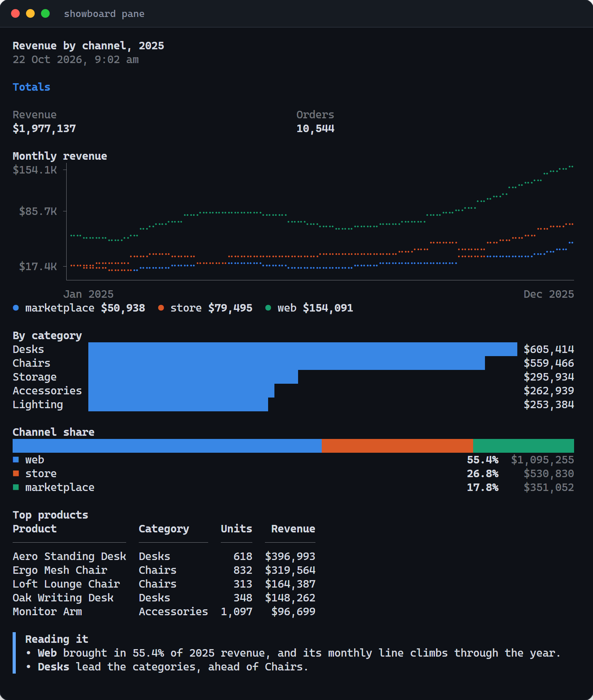
Task: Click the Totals section heading
Action: click(x=32, y=87)
